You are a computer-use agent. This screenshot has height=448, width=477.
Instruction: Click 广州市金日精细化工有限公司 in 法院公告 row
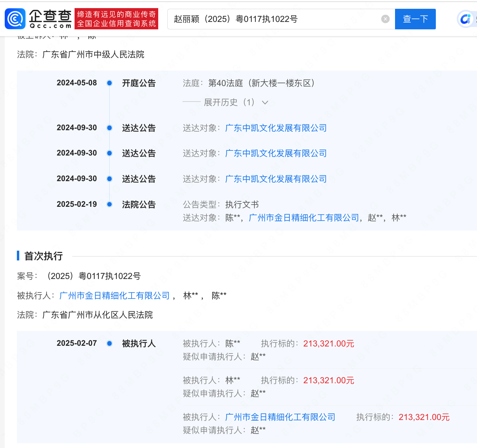(303, 218)
